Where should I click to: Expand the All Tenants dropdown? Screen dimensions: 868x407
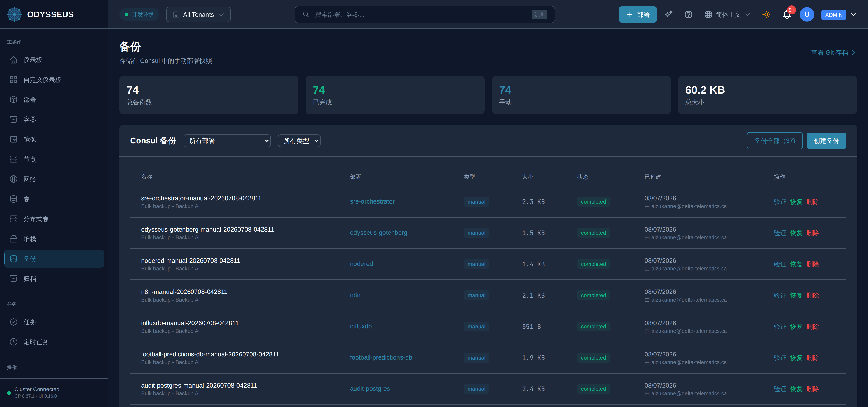pos(198,14)
